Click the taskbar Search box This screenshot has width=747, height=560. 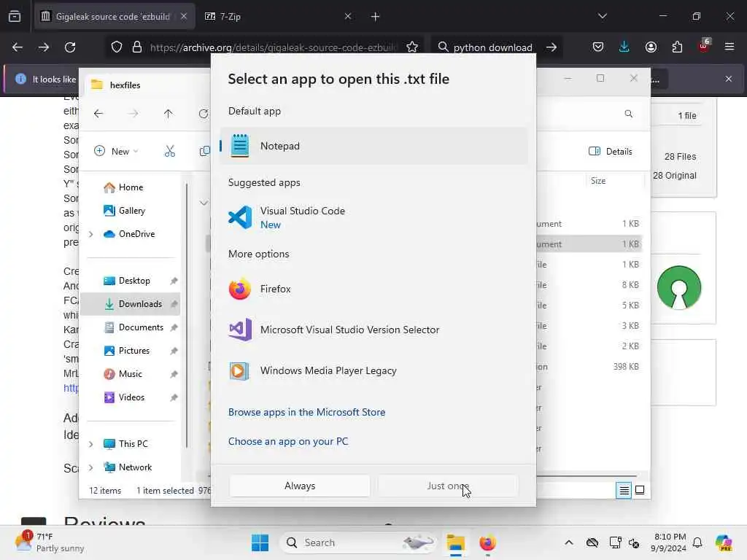tap(357, 542)
